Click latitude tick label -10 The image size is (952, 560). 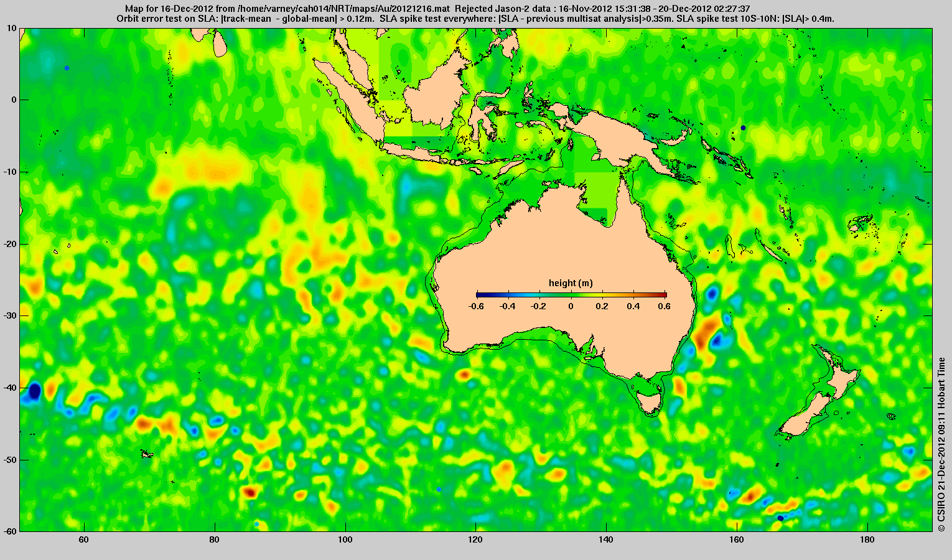point(10,172)
